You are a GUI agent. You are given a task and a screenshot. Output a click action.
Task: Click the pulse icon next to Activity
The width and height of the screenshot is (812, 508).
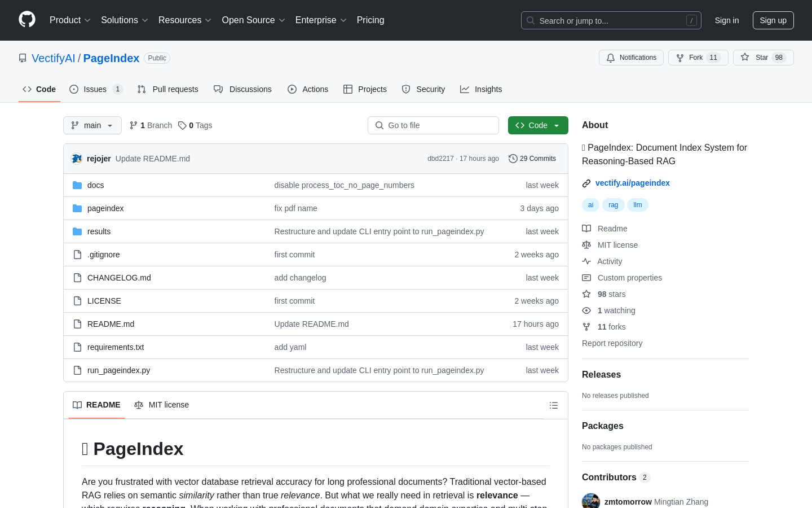click(x=586, y=261)
